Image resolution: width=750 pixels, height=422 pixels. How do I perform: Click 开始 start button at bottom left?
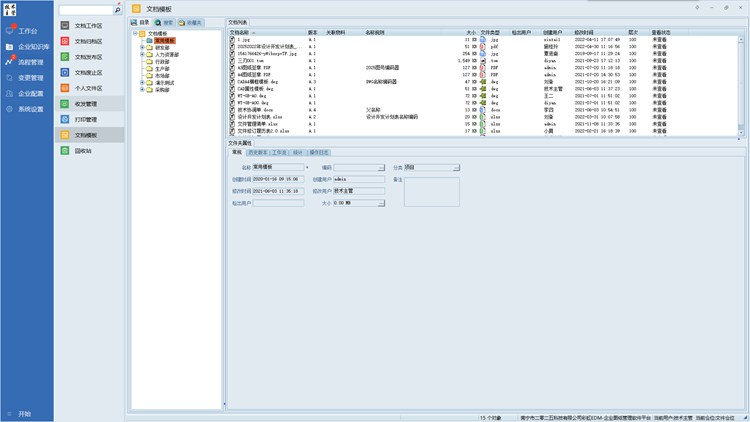(24, 413)
